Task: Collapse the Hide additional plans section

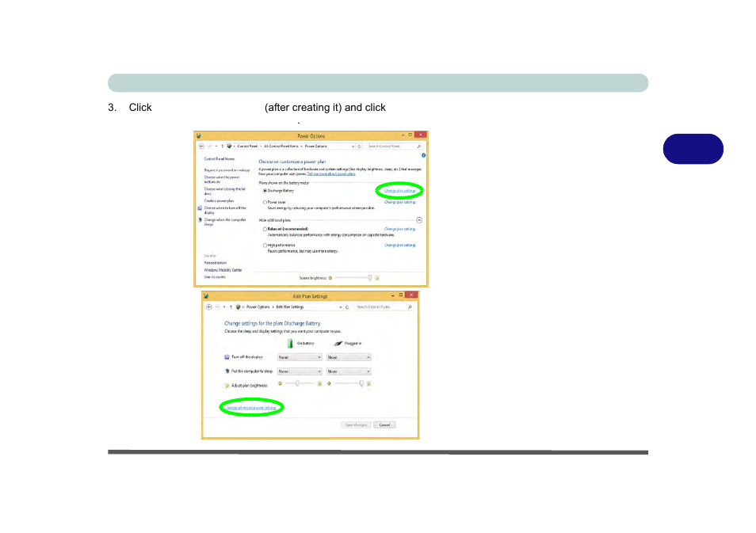Action: pyautogui.click(x=419, y=220)
